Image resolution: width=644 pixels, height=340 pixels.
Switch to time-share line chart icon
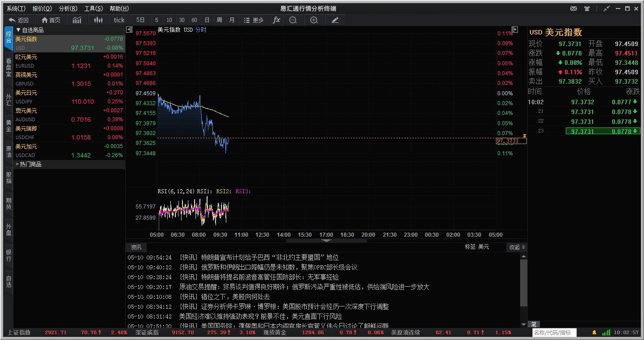tap(77, 20)
